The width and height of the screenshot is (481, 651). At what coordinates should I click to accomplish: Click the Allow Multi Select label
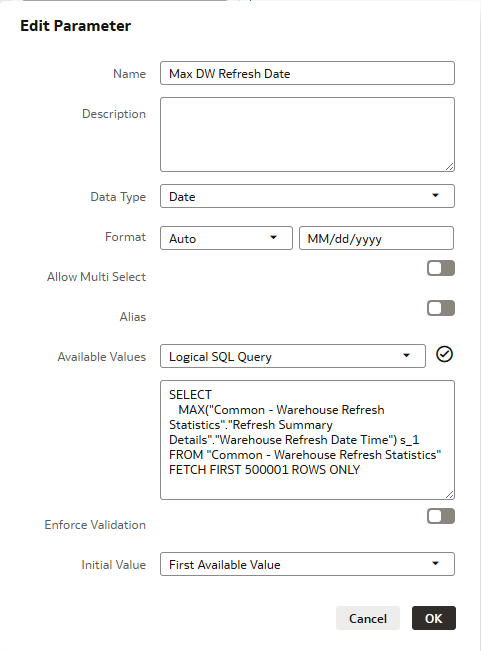click(96, 277)
